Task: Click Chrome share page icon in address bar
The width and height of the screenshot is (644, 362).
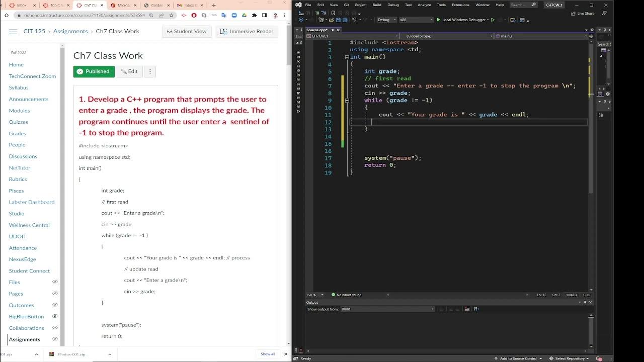Action: pos(162,15)
